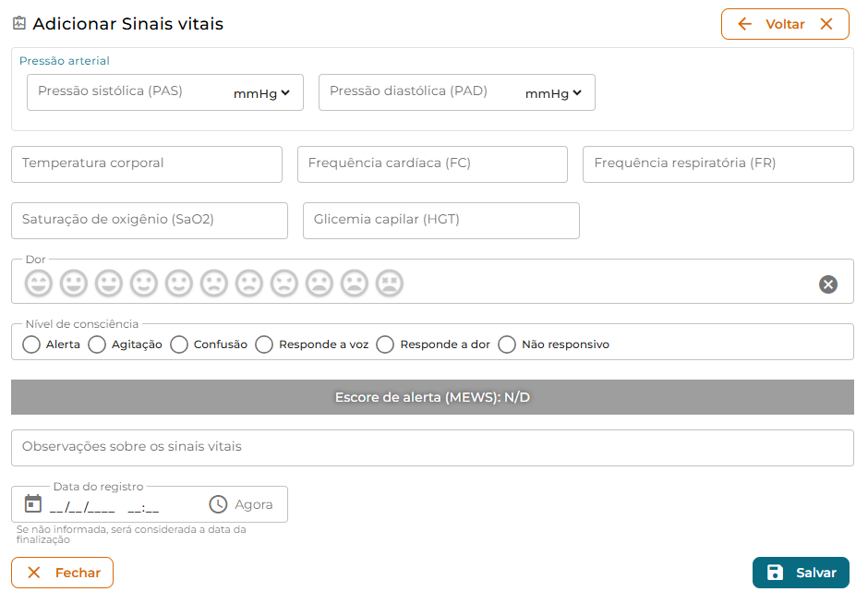The height and width of the screenshot is (616, 868).
Task: Close the form using Fechar button
Action: (x=63, y=573)
